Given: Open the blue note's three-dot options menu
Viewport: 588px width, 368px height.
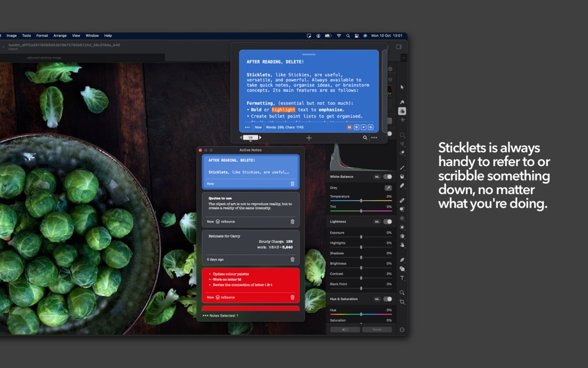Looking at the screenshot, I should coord(247,127).
